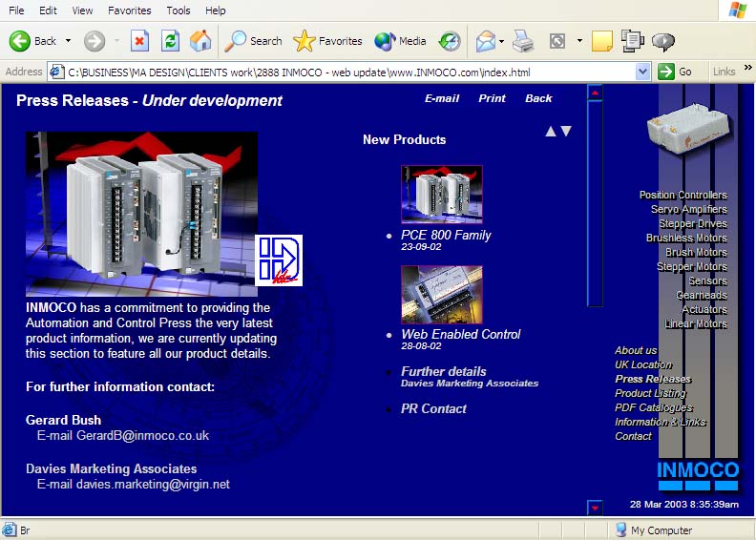
Task: Expand the Address bar dropdown
Action: coord(642,73)
